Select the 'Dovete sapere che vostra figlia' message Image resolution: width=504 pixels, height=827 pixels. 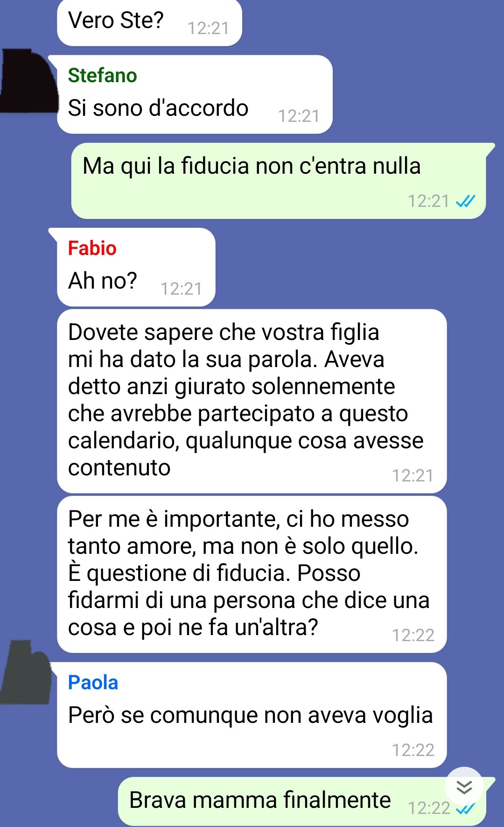tap(252, 401)
